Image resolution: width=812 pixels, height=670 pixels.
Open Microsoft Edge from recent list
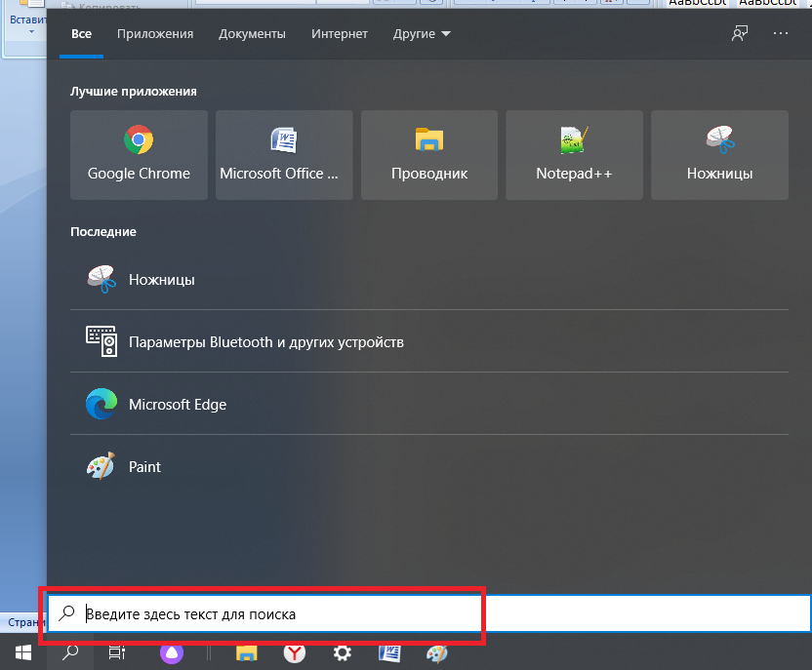tap(429, 404)
